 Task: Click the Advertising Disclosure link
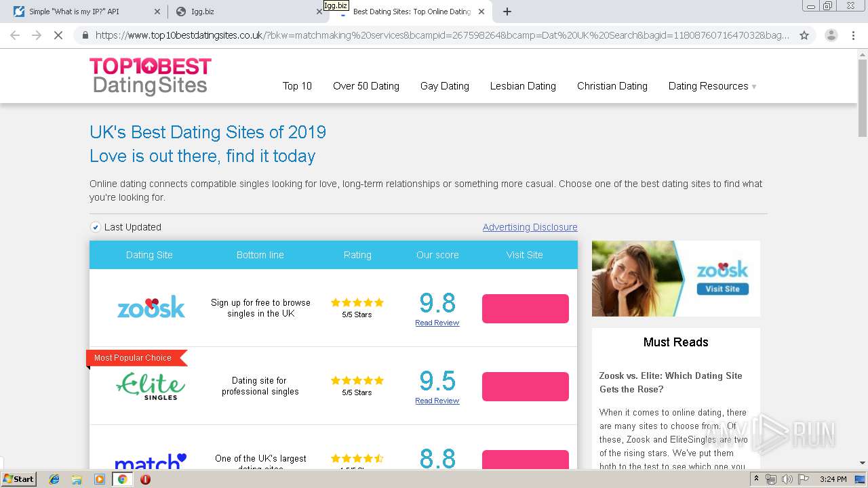tap(530, 227)
